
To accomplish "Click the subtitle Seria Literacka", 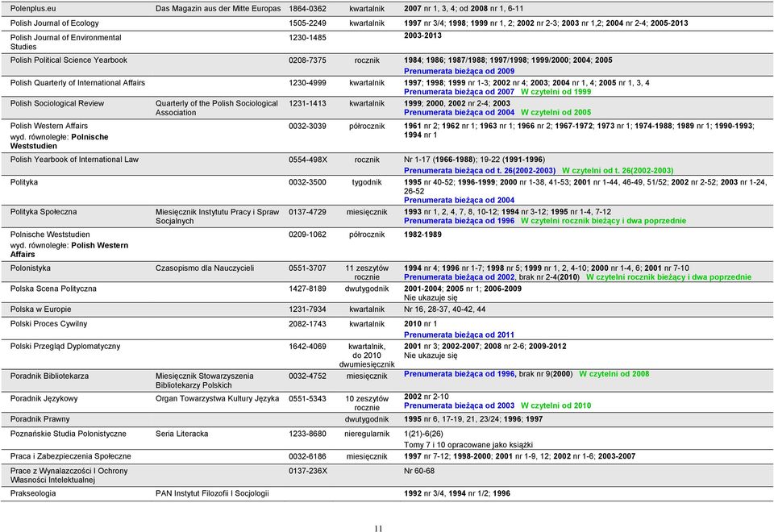I will click(x=181, y=434).
